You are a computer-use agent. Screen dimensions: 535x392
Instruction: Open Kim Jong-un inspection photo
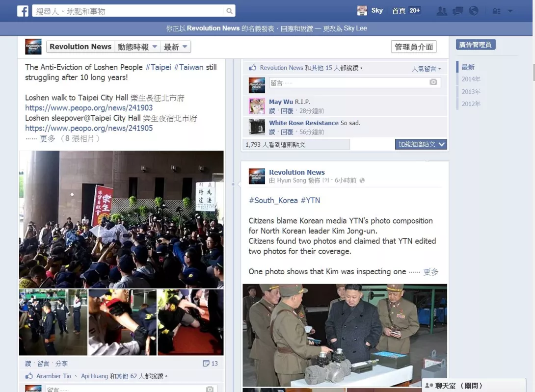tap(345, 335)
